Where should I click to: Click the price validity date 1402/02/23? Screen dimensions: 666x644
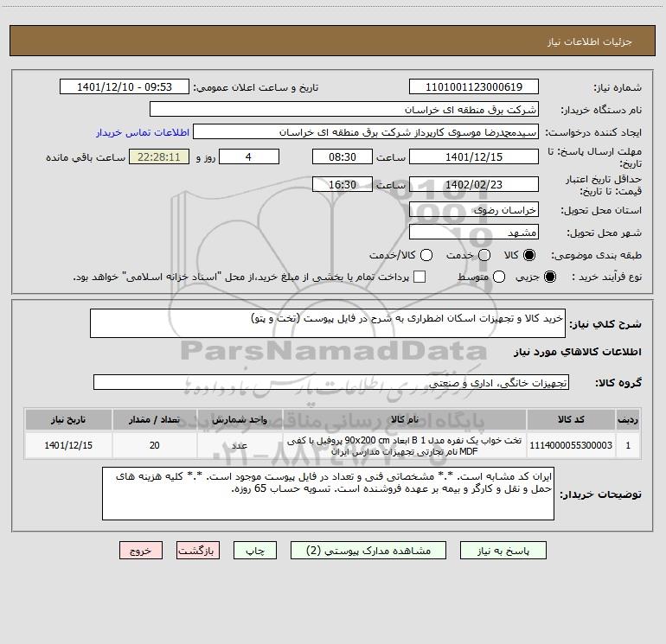pos(474,184)
